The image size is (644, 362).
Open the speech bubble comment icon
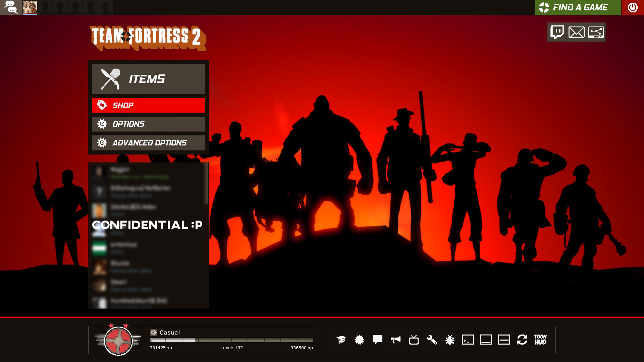click(377, 340)
